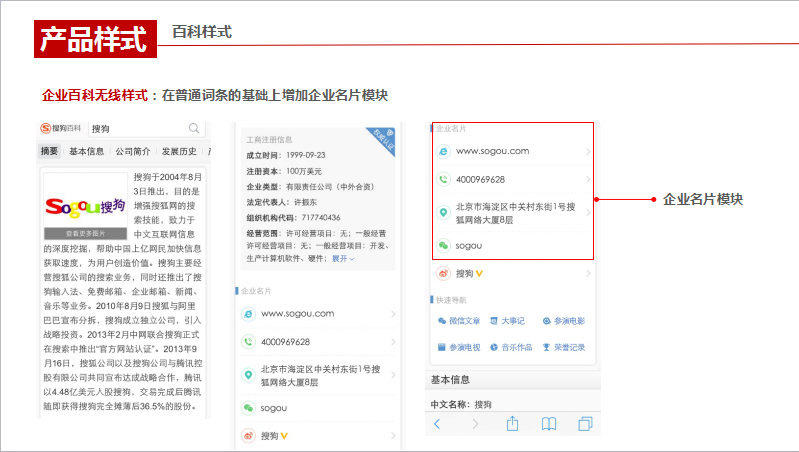This screenshot has width=799, height=452.
Task: Click the 搜狗百科 logo
Action: (x=61, y=128)
